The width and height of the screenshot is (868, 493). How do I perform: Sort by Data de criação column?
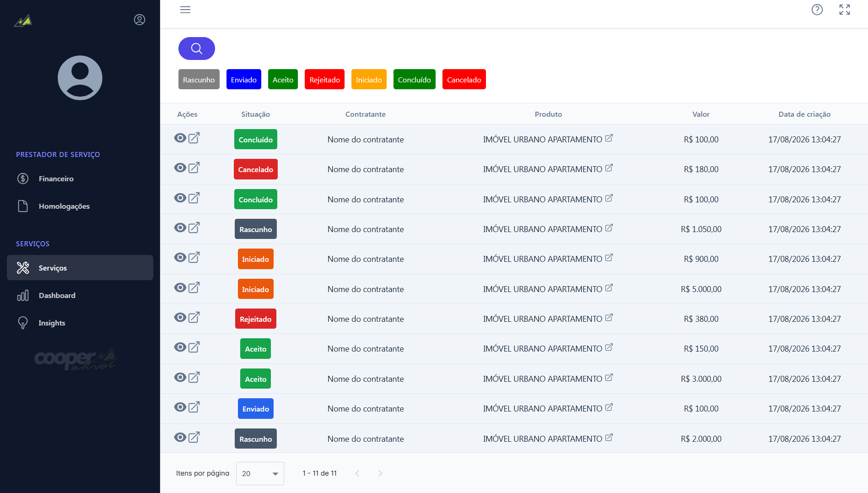click(804, 114)
